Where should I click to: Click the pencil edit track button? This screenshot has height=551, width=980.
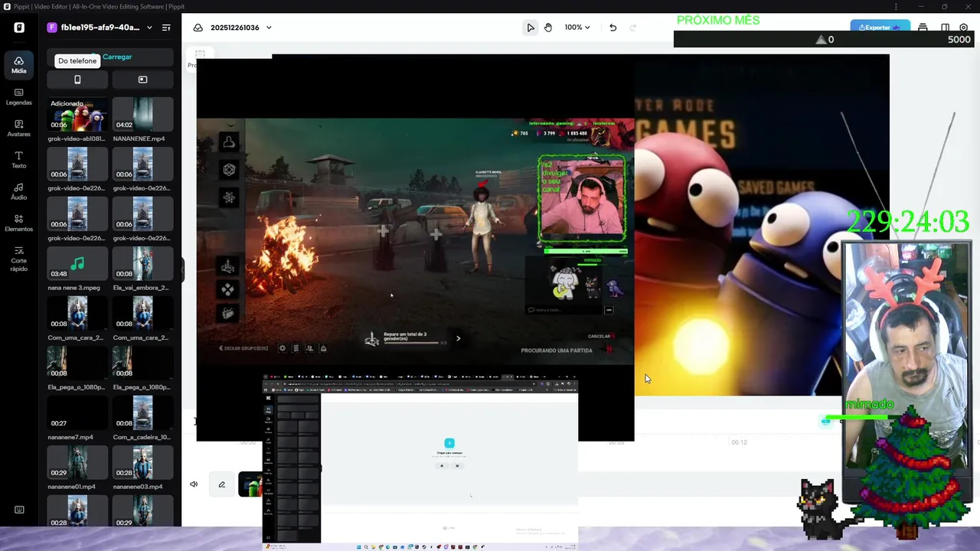click(x=222, y=484)
